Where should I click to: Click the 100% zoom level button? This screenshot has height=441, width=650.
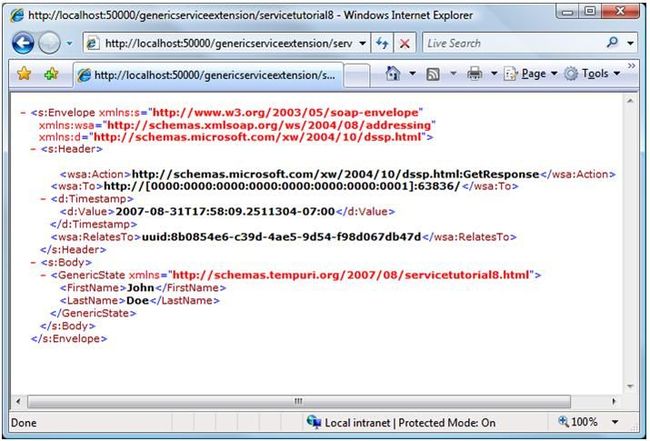tap(578, 422)
